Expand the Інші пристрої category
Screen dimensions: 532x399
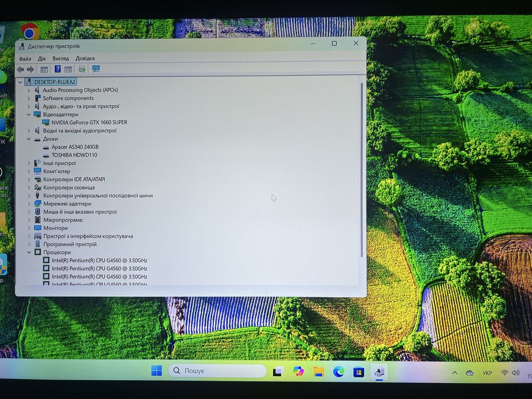[29, 163]
